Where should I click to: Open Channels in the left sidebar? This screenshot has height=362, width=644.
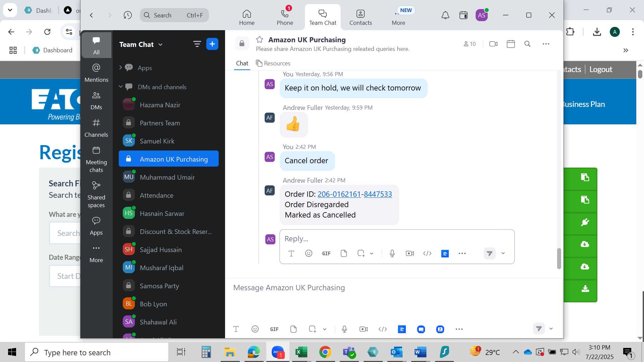point(96,128)
